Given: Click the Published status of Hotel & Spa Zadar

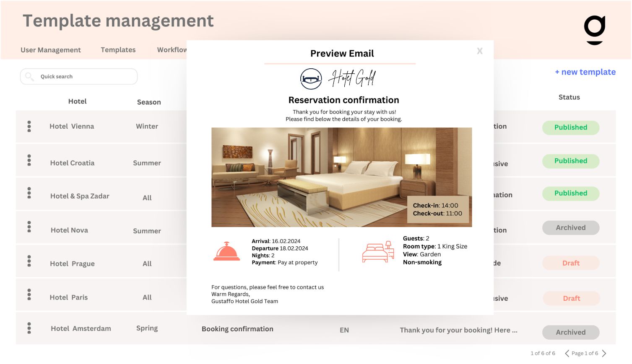Looking at the screenshot, I should coord(571,193).
